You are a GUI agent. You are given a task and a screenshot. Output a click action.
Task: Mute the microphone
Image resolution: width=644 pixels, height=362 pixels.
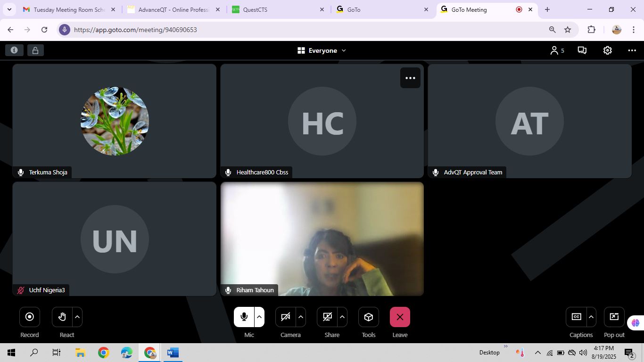tap(244, 317)
